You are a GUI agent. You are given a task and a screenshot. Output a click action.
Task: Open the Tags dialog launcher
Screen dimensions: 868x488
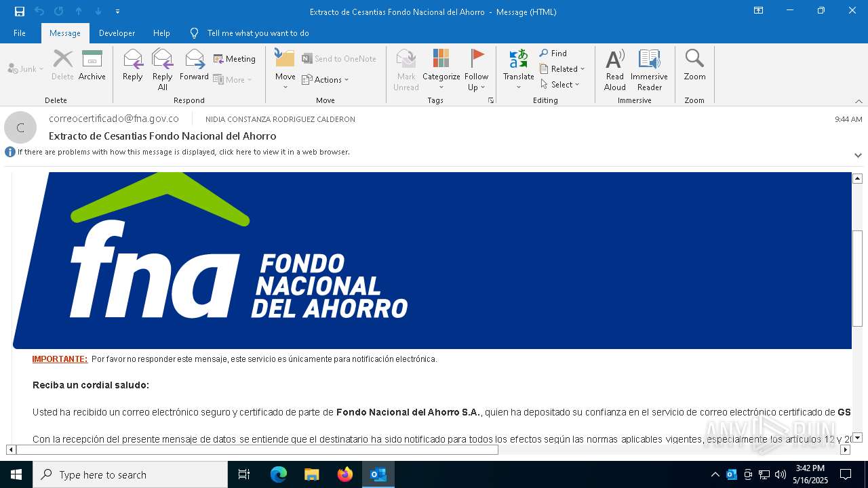coord(491,100)
